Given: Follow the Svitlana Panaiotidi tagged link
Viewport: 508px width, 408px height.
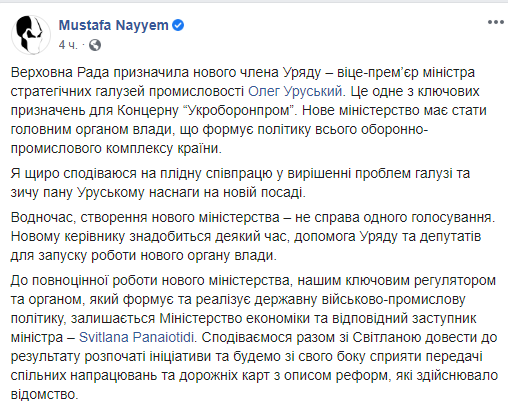Looking at the screenshot, I should (136, 338).
